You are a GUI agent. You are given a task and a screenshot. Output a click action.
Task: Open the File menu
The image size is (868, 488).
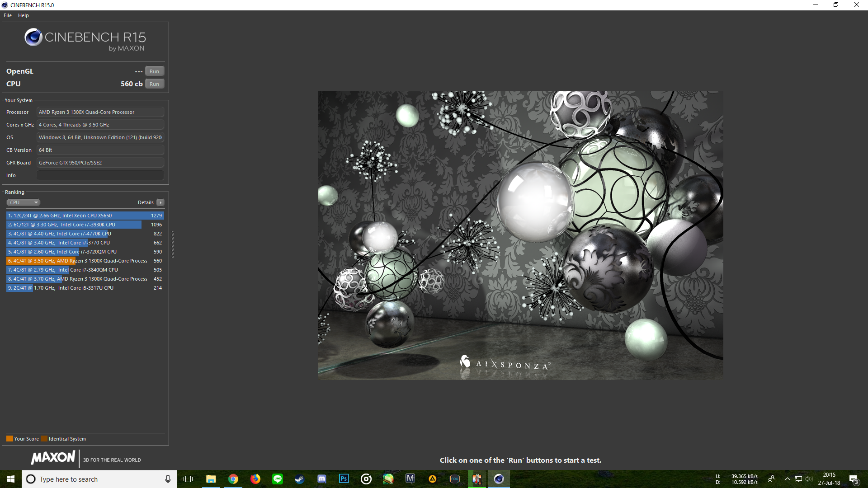(x=8, y=15)
